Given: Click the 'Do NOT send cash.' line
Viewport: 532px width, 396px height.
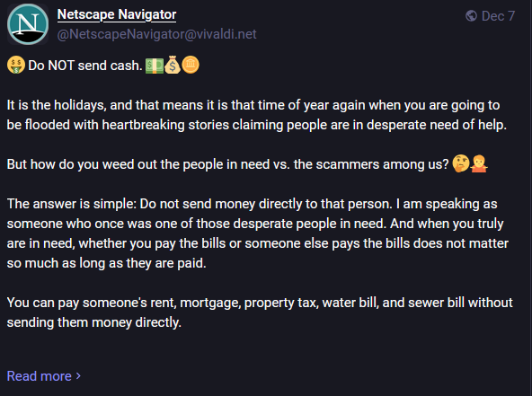Looking at the screenshot, I should point(84,66).
